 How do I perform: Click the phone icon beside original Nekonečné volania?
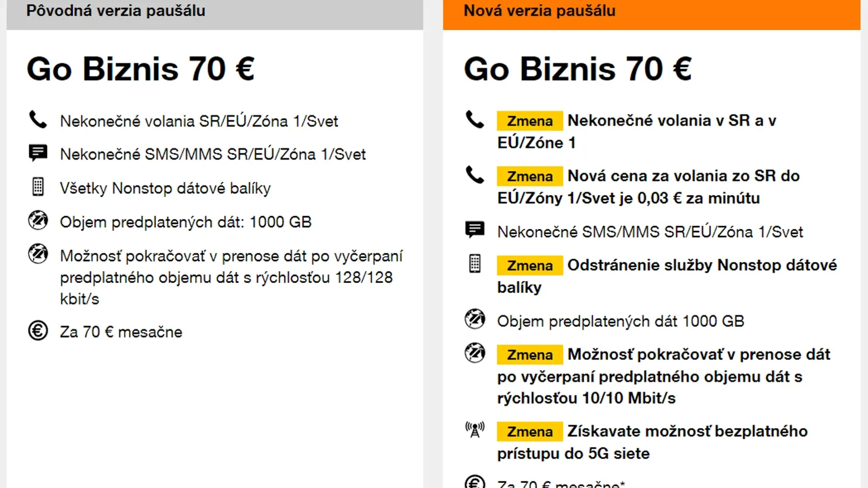[38, 120]
